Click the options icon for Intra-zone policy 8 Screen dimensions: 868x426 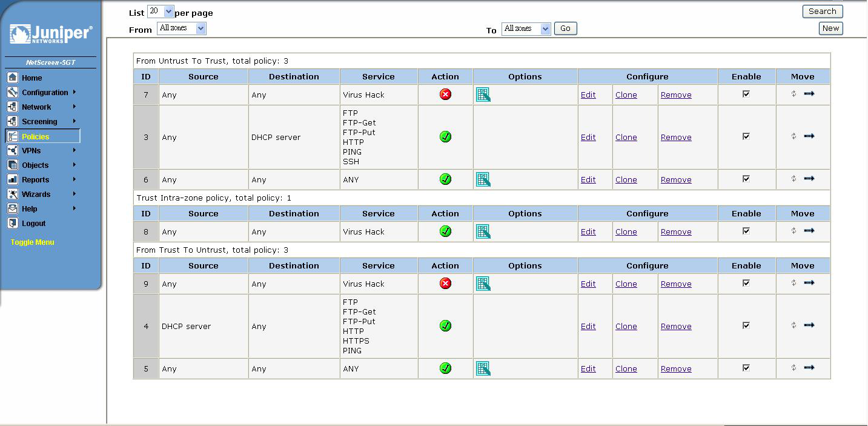483,231
